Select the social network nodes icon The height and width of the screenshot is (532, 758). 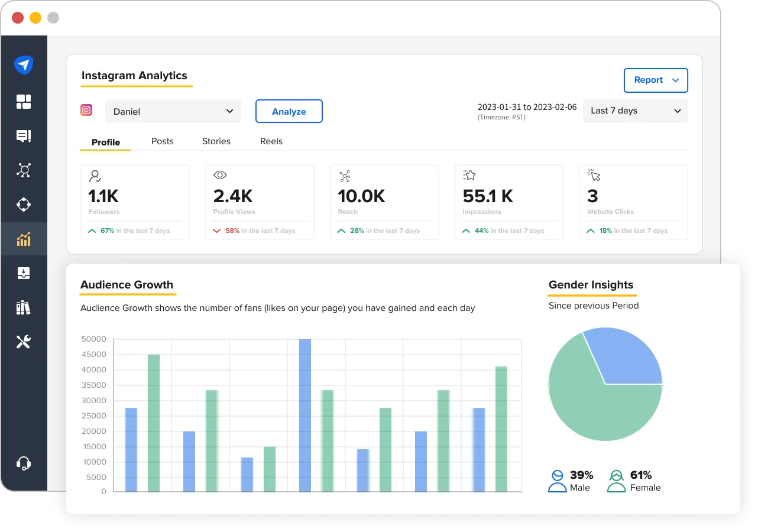[x=24, y=170]
